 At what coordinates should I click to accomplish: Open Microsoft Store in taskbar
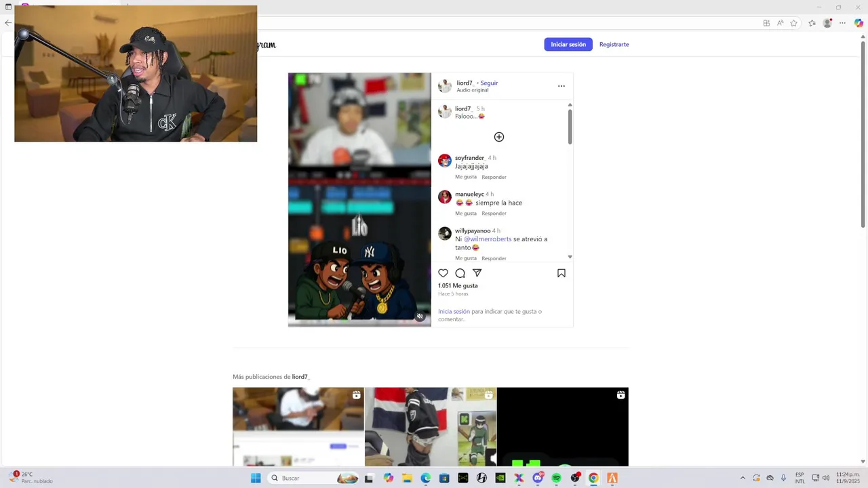pyautogui.click(x=444, y=478)
